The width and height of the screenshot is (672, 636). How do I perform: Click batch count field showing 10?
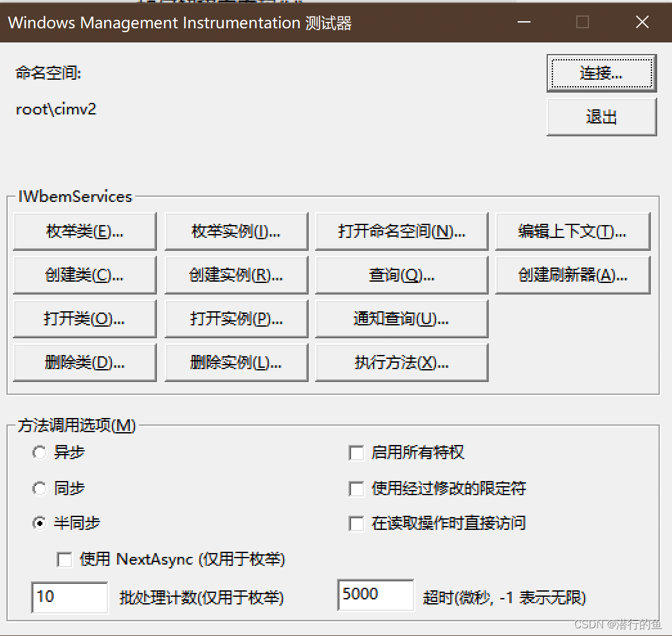(69, 597)
